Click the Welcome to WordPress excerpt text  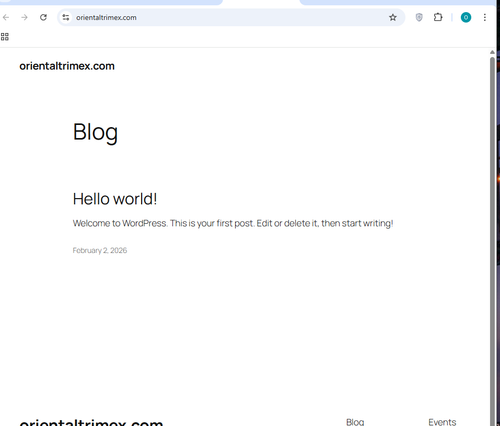(x=233, y=223)
